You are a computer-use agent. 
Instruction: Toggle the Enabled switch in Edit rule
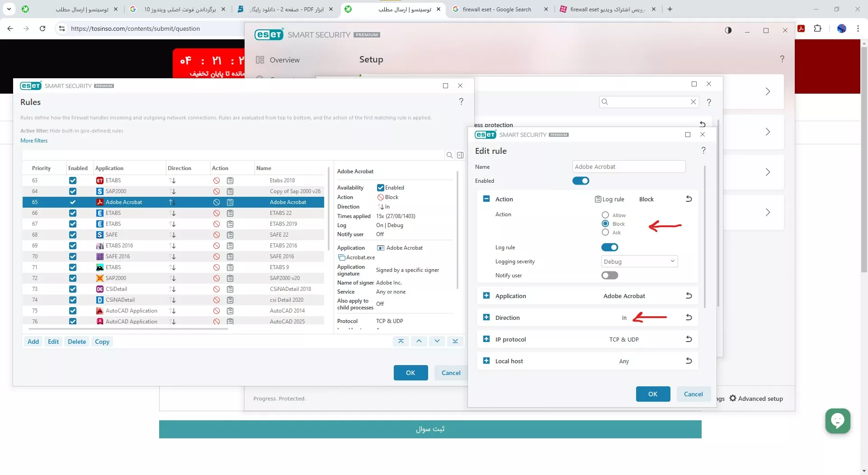click(x=581, y=181)
